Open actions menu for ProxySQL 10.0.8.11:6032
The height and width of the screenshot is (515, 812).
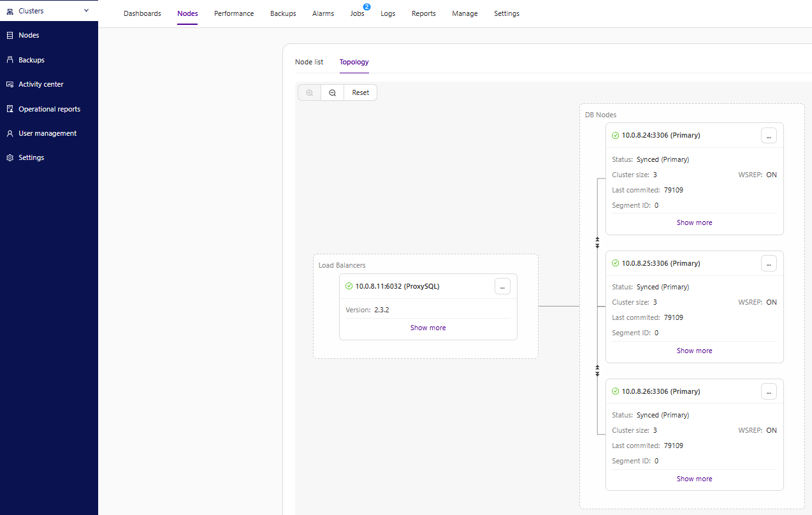click(x=502, y=287)
